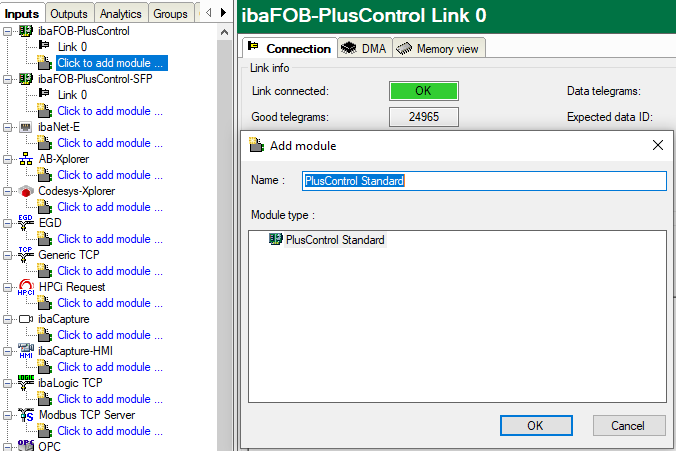The height and width of the screenshot is (451, 676).
Task: Select the Connection tab
Action: coord(290,48)
